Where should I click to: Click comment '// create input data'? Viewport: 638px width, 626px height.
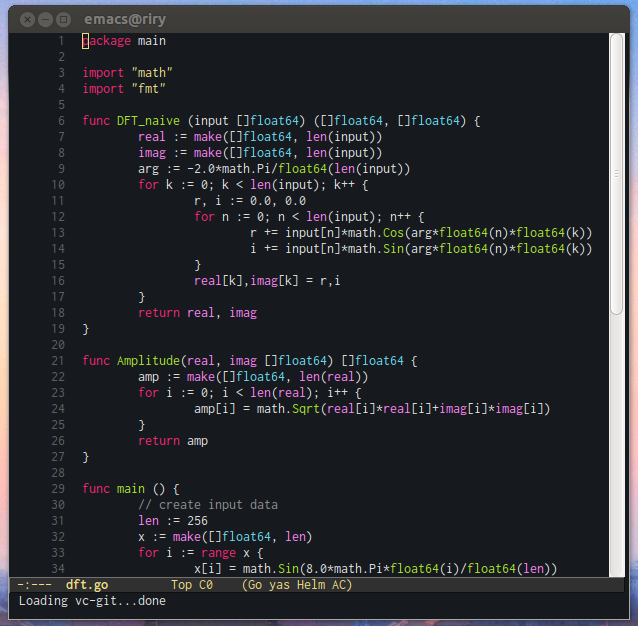(x=208, y=505)
